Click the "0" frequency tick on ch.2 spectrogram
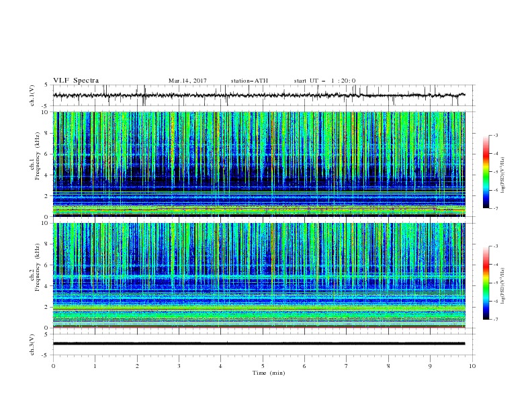 pyautogui.click(x=47, y=328)
